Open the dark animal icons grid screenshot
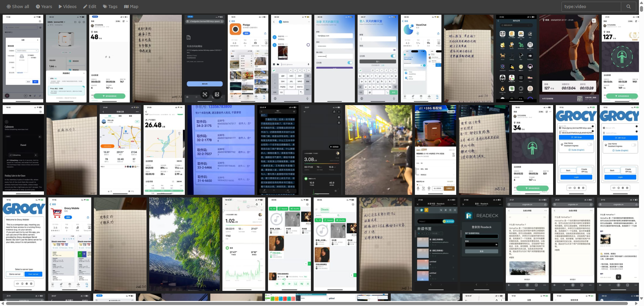 point(516,58)
